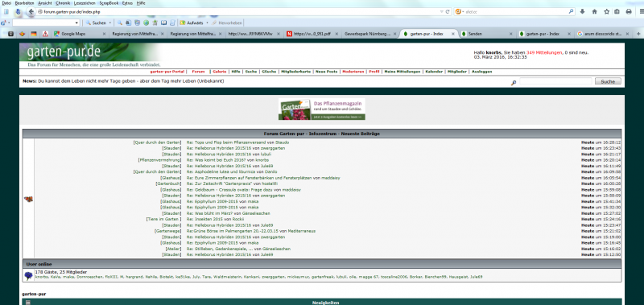
Task: Click the magnifier icon beside forum search field
Action: [x=513, y=83]
